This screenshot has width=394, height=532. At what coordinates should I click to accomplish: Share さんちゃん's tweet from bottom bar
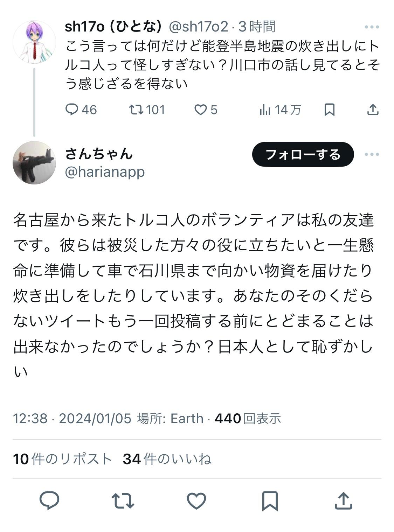[343, 500]
